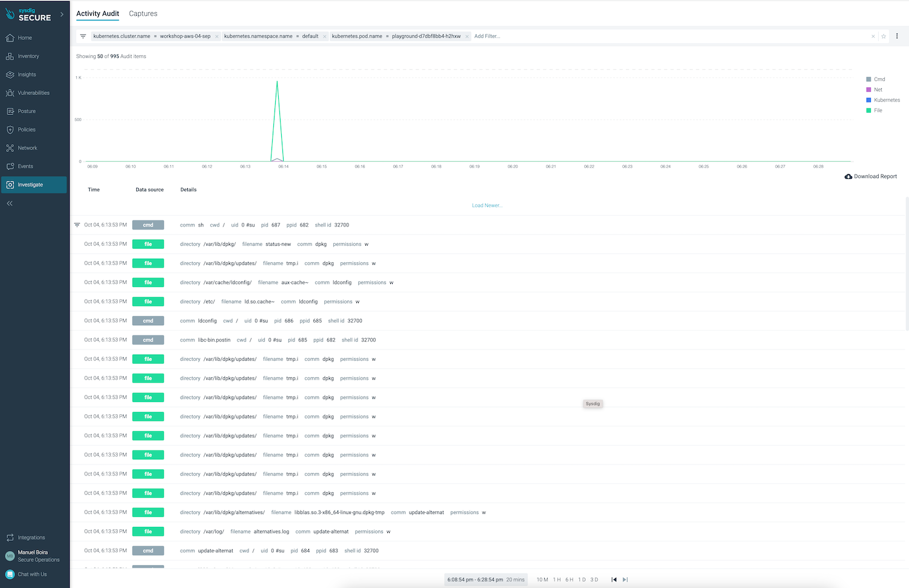Set time range to 6 H
The width and height of the screenshot is (909, 588).
click(570, 580)
